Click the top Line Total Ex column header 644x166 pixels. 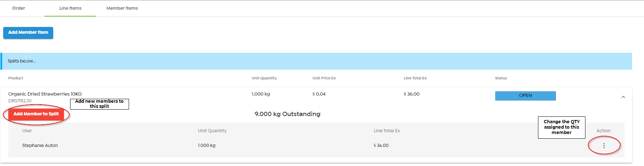point(415,78)
